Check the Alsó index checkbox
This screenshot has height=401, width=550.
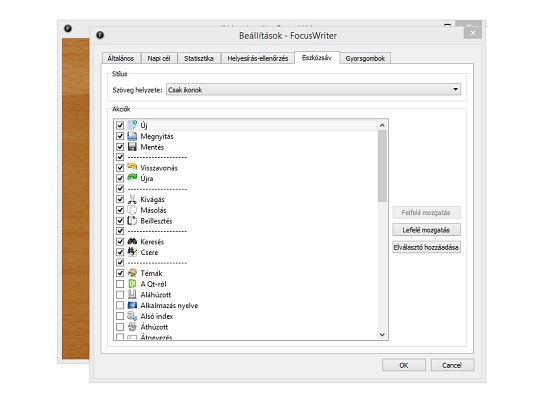point(120,316)
